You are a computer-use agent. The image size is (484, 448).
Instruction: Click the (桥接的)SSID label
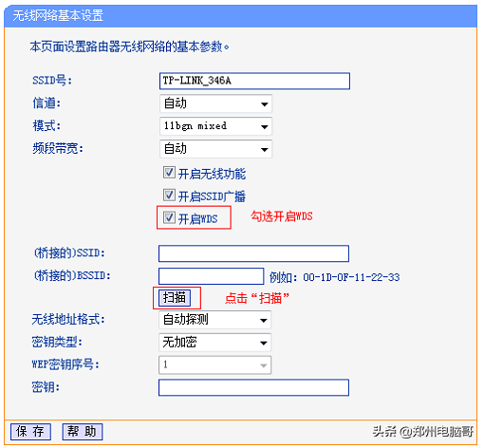click(x=69, y=252)
